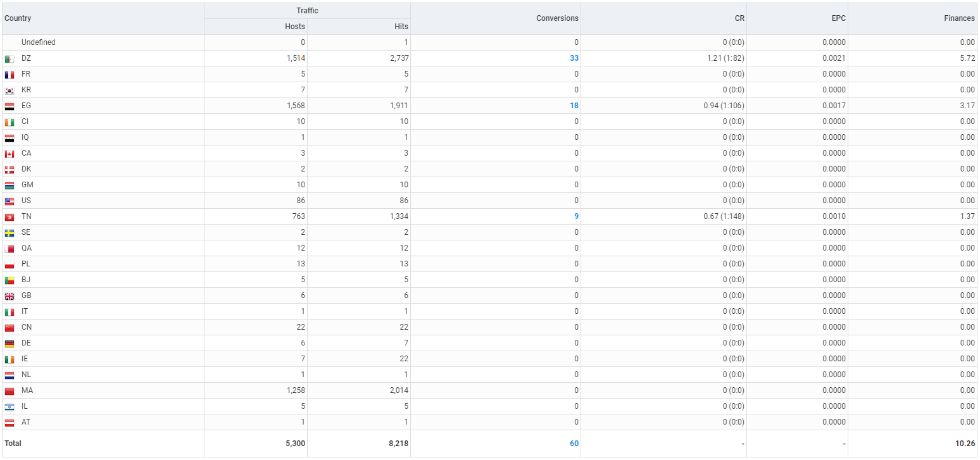Sort by the Hits column header
Image resolution: width=980 pixels, height=460 pixels.
point(401,27)
